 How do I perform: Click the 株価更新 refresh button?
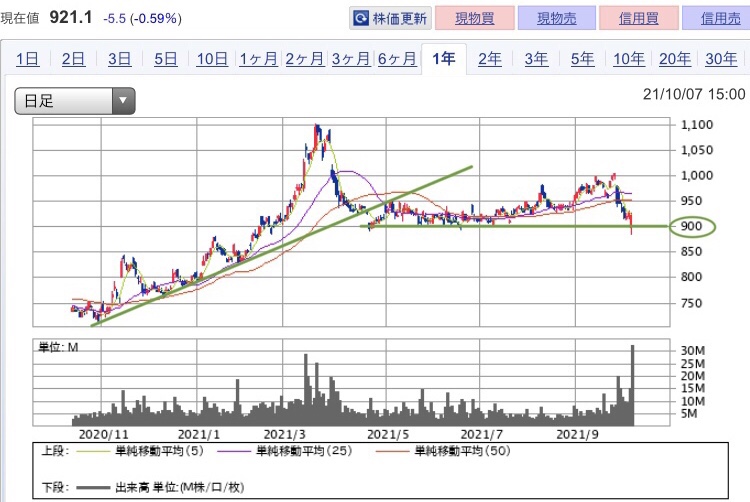coord(390,18)
